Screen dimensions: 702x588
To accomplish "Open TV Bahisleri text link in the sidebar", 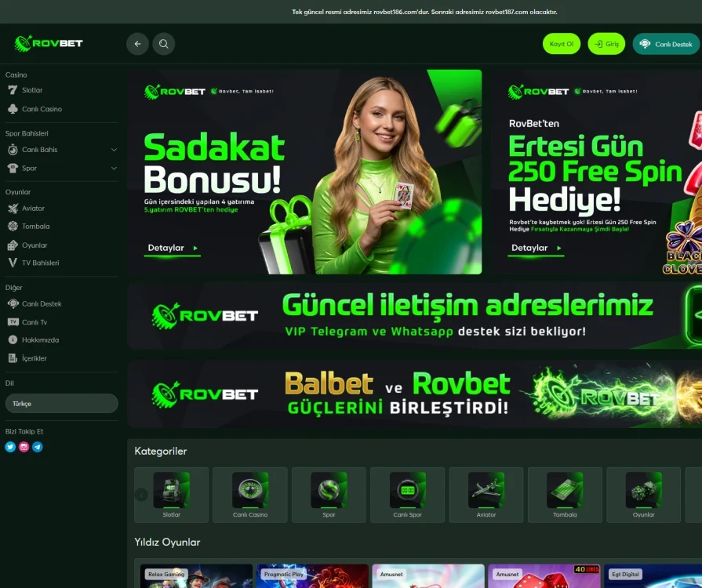I will (40, 263).
